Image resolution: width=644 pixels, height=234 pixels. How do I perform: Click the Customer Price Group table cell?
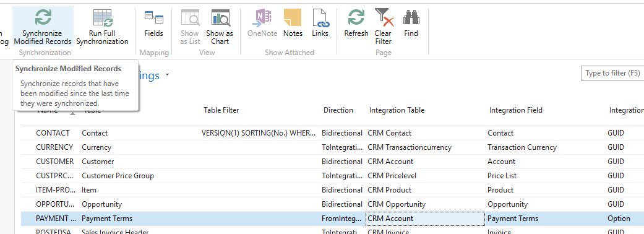coord(118,176)
